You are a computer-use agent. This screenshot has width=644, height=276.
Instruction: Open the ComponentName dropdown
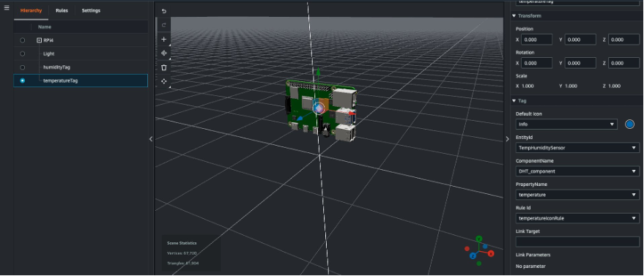[x=577, y=171]
